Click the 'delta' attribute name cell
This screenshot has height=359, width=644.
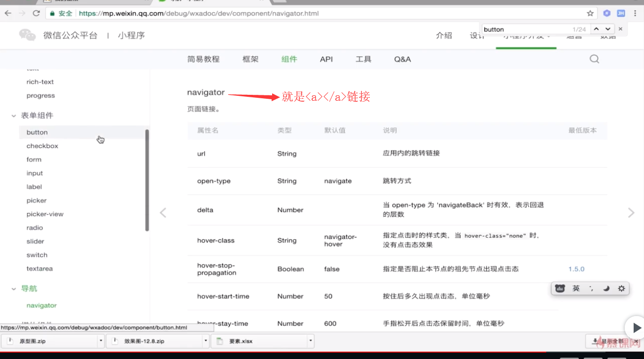click(205, 210)
